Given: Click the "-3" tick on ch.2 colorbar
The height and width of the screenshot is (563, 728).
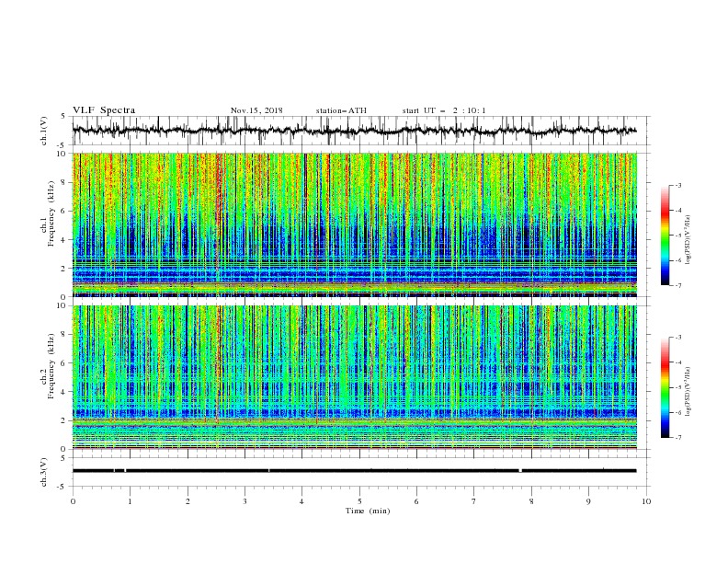Looking at the screenshot, I should tap(678, 338).
